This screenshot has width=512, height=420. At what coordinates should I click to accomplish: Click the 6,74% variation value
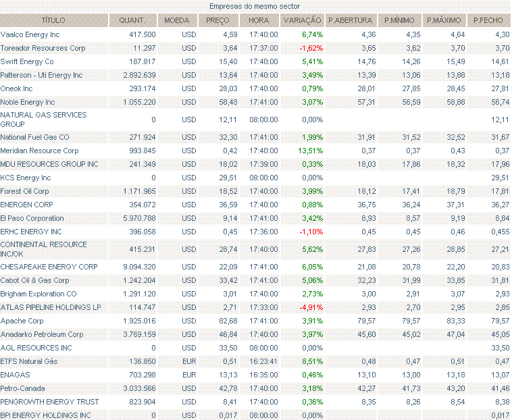(x=313, y=34)
